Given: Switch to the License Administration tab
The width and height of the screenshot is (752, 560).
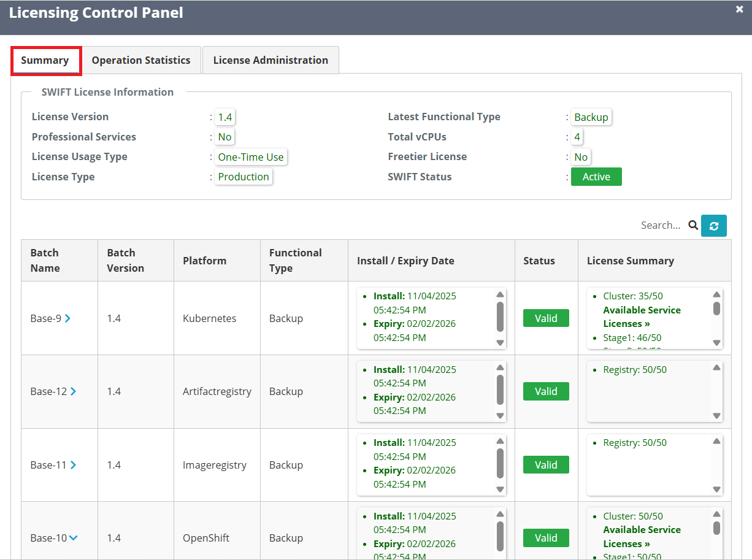Looking at the screenshot, I should (x=270, y=60).
